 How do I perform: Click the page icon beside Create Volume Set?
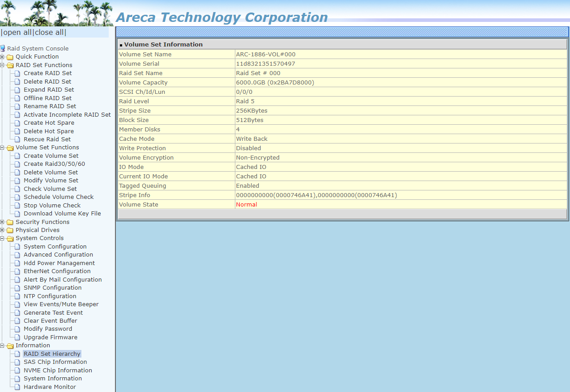(17, 156)
